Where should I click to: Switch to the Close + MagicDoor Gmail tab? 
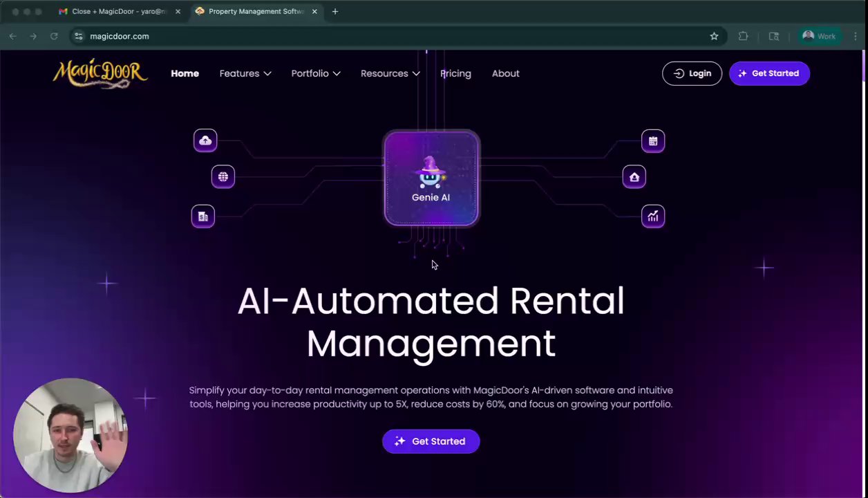click(x=120, y=11)
